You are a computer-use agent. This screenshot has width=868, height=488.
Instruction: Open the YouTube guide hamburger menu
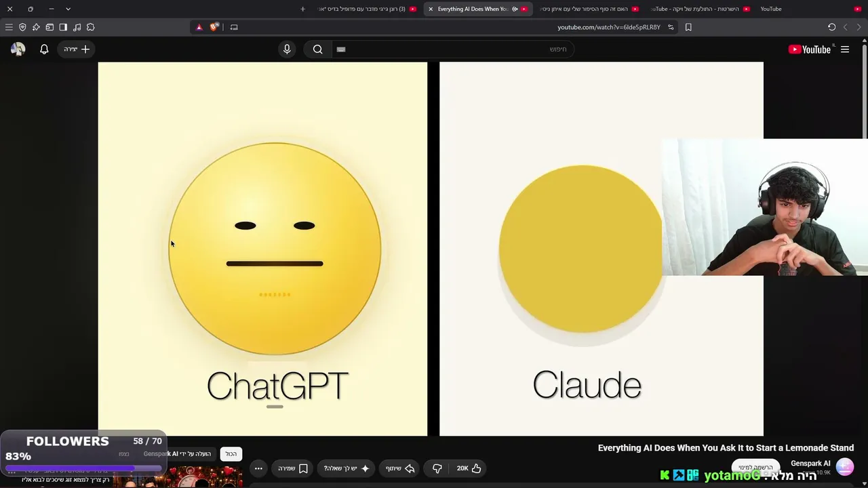click(845, 49)
